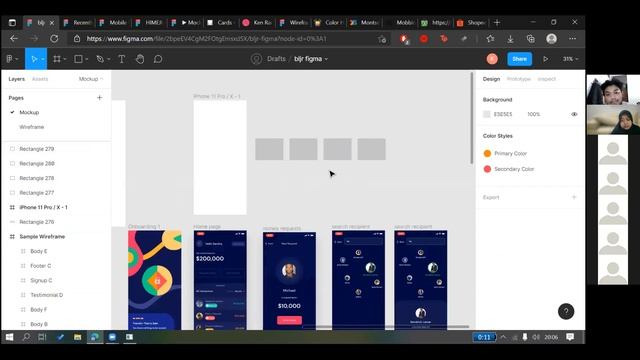The width and height of the screenshot is (640, 360).
Task: Select the Sample Wireframe layer
Action: pyautogui.click(x=42, y=237)
